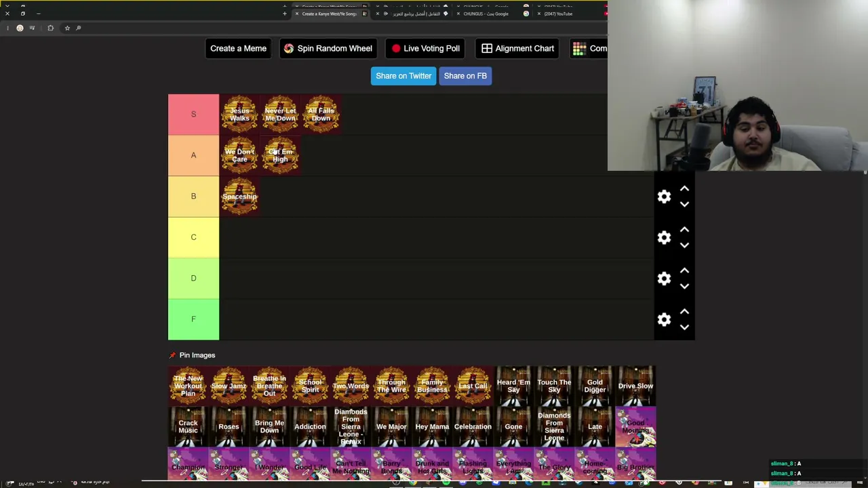This screenshot has width=868, height=488.
Task: Pick the Gold Digger song tile
Action: (595, 386)
